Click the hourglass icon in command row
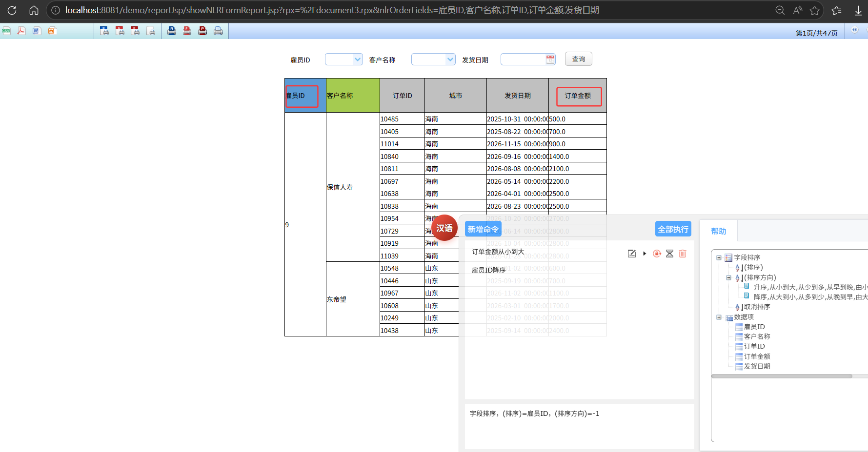 pos(669,254)
